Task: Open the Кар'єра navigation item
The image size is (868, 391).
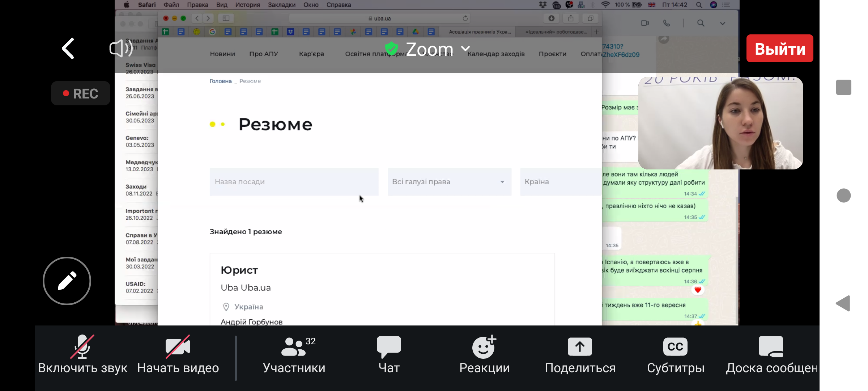Action: point(311,54)
